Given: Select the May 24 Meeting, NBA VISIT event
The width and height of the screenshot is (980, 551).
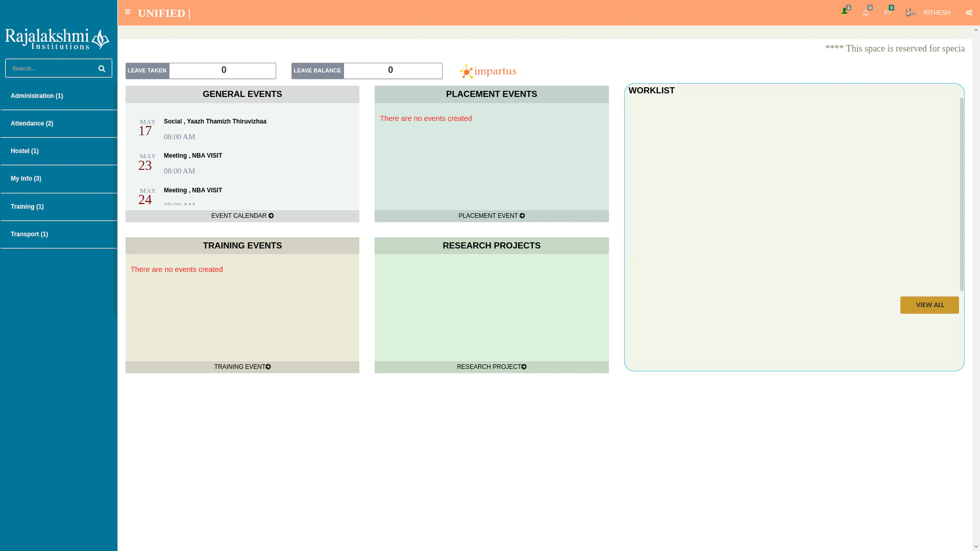Looking at the screenshot, I should pyautogui.click(x=193, y=190).
